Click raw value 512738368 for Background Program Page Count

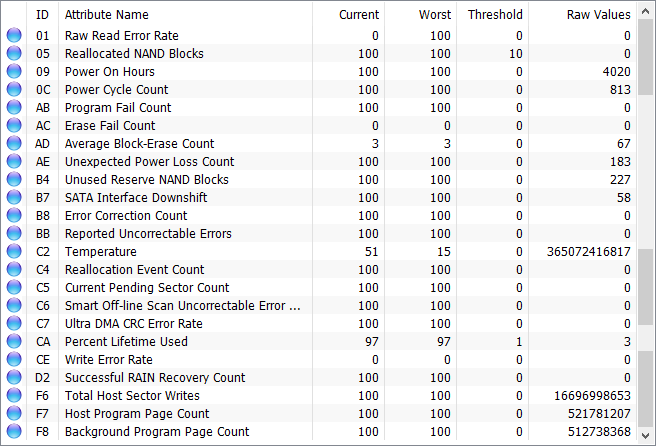click(x=599, y=431)
